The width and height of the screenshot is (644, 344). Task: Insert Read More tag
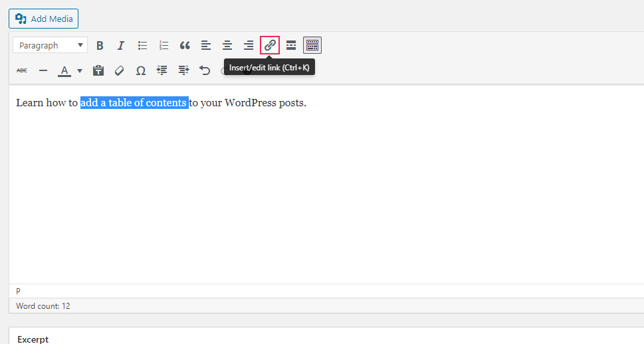tap(291, 46)
